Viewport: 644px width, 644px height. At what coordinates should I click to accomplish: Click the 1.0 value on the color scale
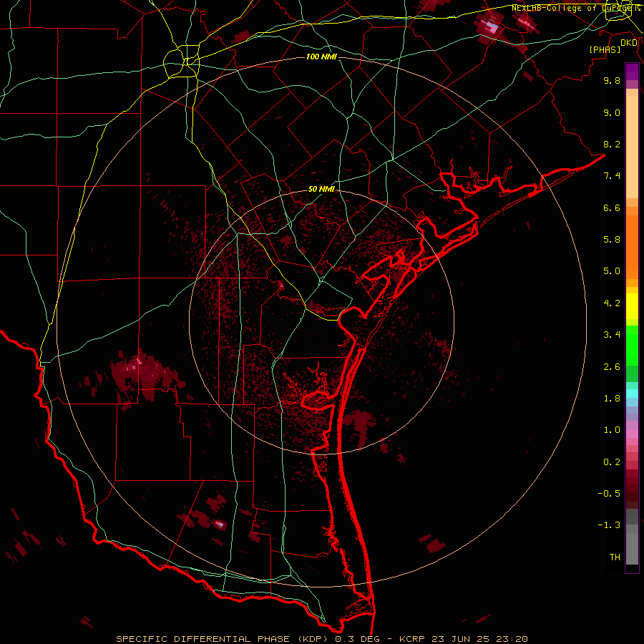click(612, 430)
